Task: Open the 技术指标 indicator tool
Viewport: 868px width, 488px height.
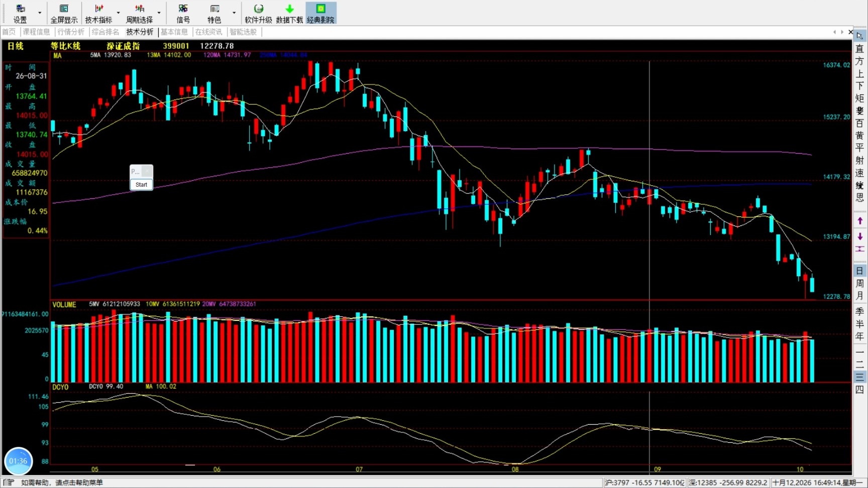Action: [98, 13]
